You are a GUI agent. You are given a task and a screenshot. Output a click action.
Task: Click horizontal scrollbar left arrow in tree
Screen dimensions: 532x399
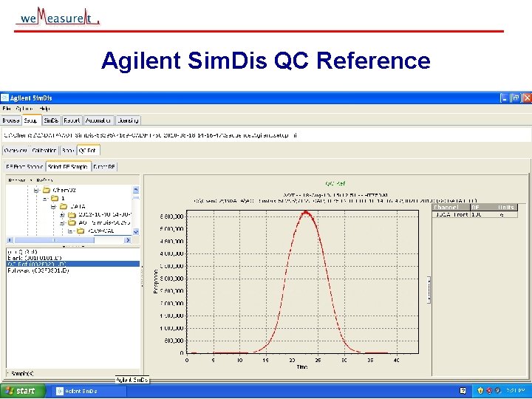tap(10, 240)
